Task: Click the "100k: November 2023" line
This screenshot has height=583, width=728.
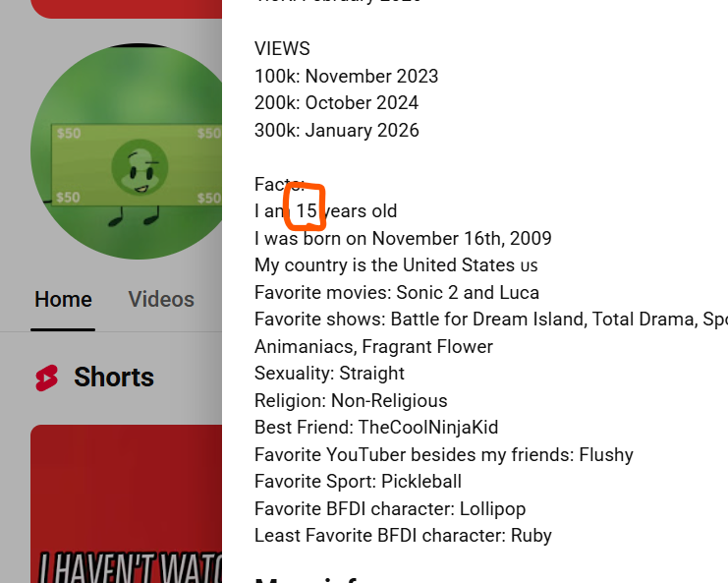Action: (347, 76)
